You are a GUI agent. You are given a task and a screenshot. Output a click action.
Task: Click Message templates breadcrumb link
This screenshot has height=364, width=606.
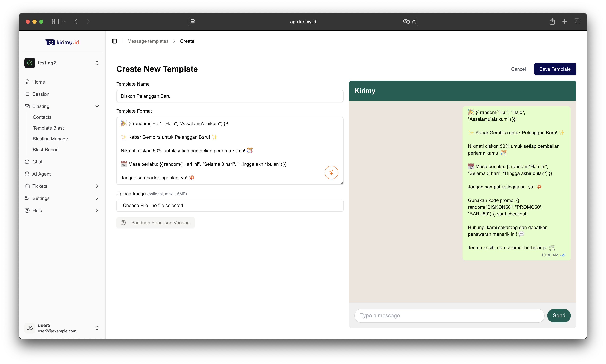(x=148, y=41)
